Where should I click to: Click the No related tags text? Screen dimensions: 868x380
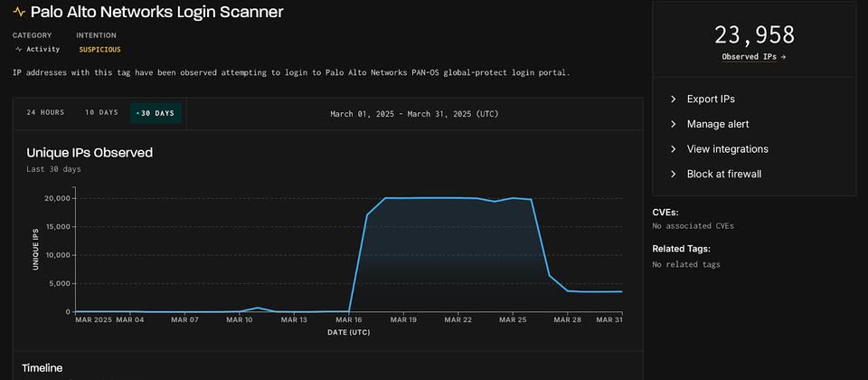[686, 265]
